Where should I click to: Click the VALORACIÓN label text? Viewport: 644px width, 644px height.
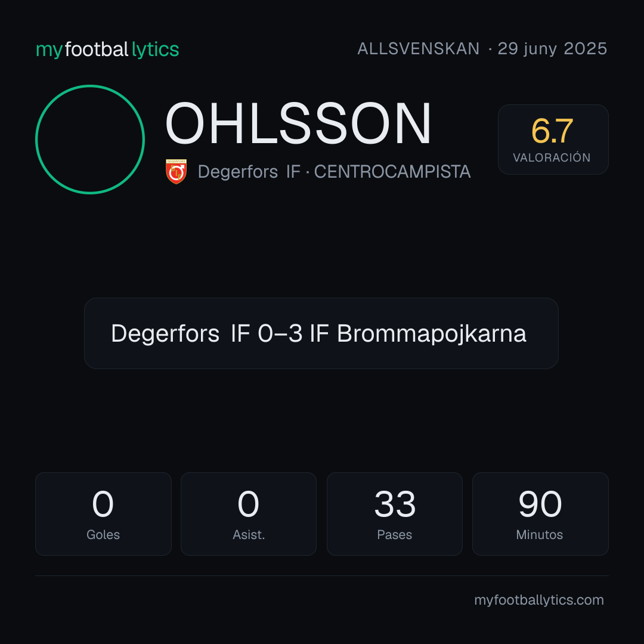pyautogui.click(x=552, y=157)
